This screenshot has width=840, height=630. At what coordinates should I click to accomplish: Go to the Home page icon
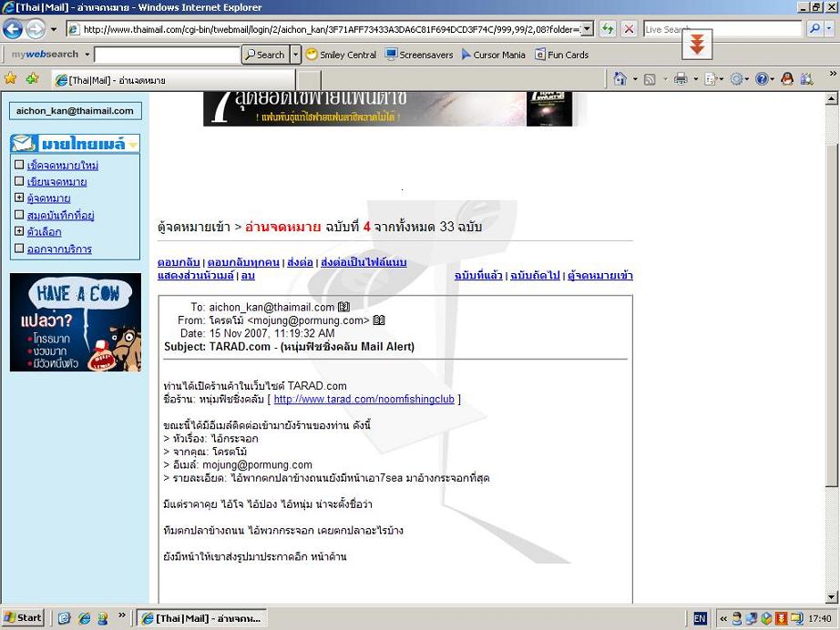coord(620,79)
